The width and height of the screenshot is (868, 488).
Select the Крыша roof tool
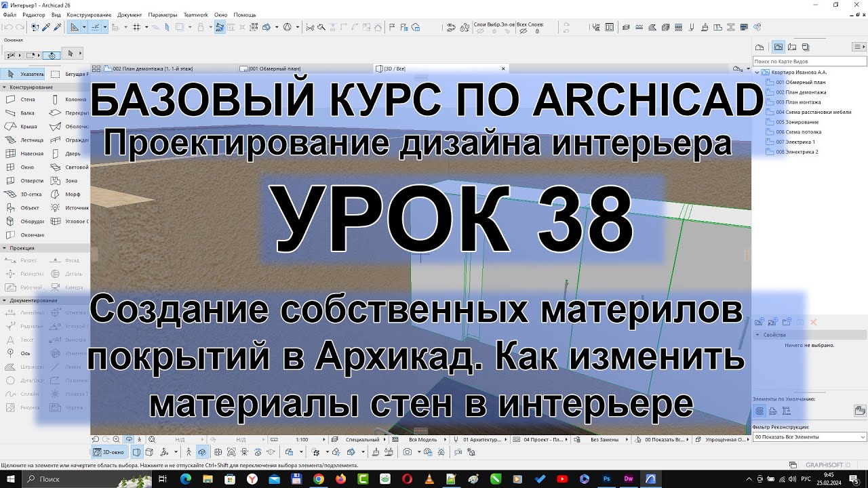coord(22,127)
